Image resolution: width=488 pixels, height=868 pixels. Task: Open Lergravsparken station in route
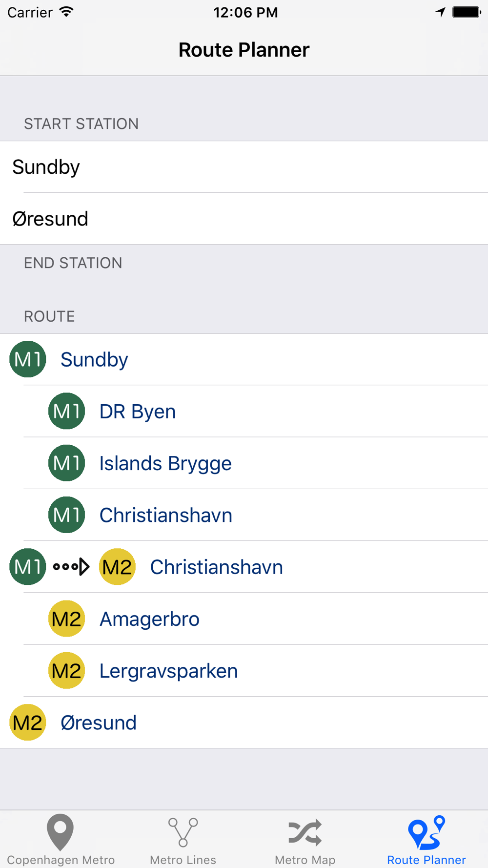[x=168, y=671]
